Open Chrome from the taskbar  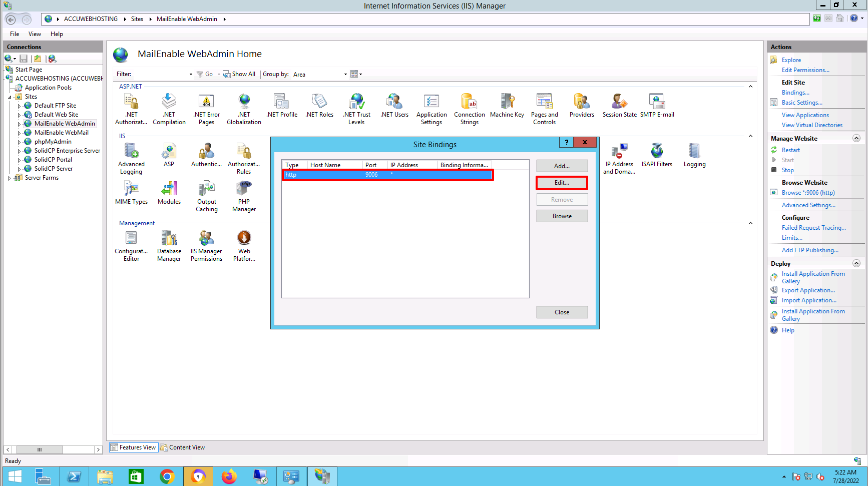tap(167, 476)
